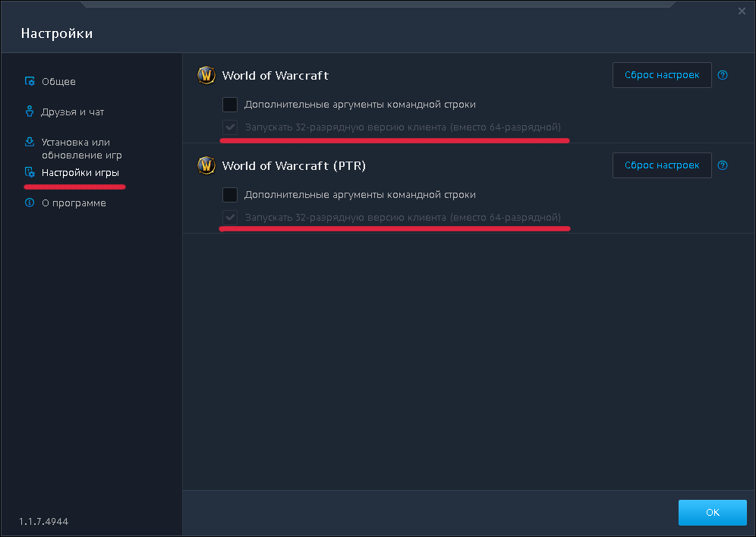This screenshot has width=756, height=537.
Task: Click the World of Warcraft logo icon
Action: click(x=206, y=75)
